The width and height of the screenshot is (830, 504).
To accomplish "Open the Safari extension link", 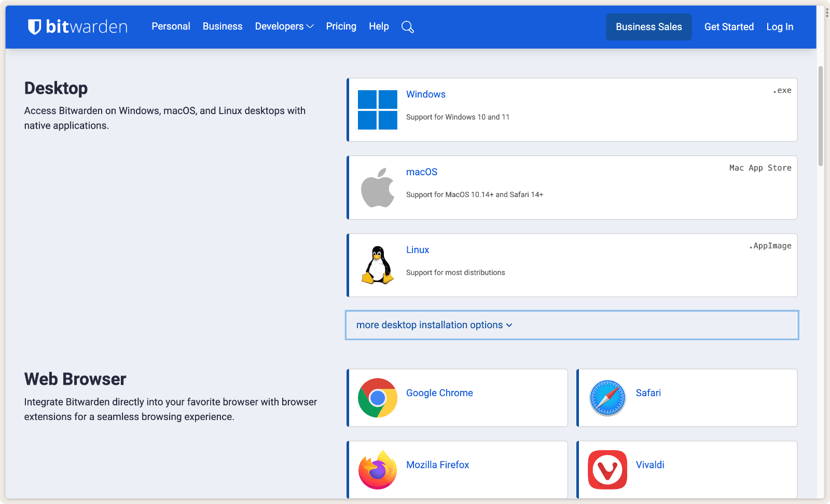I will [x=648, y=393].
